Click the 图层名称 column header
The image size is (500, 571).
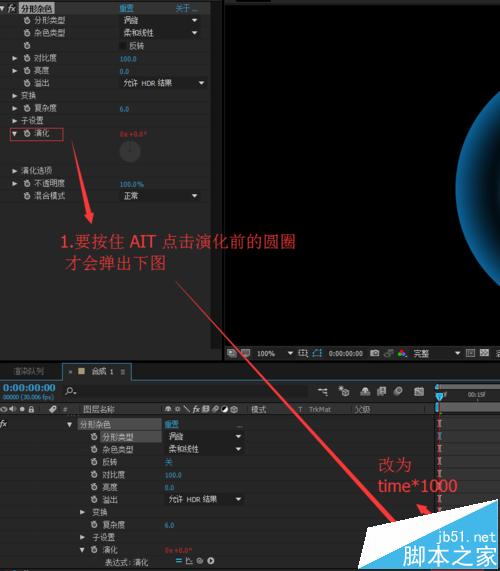click(x=99, y=410)
